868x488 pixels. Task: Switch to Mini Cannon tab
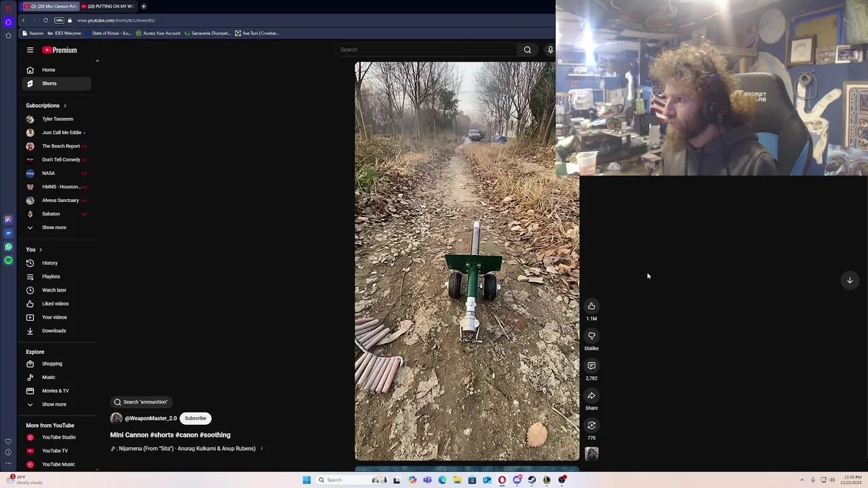point(50,6)
